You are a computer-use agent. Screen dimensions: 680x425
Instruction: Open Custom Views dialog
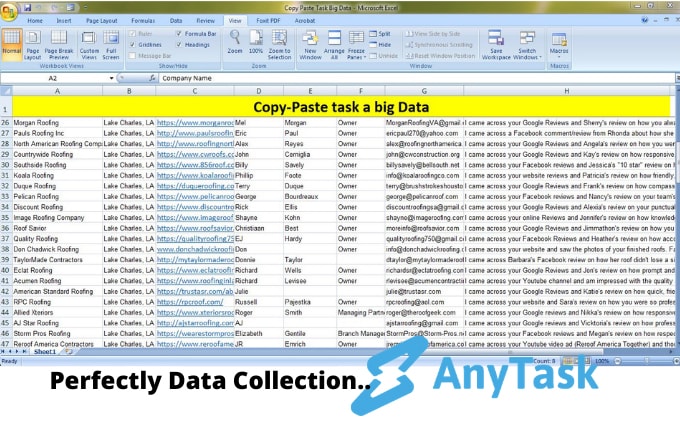point(89,45)
